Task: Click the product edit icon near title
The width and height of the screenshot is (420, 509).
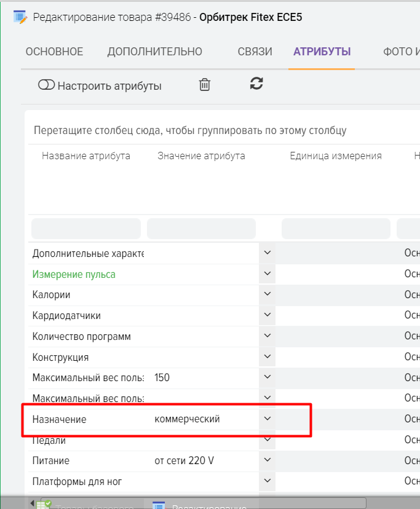Action: 20,17
